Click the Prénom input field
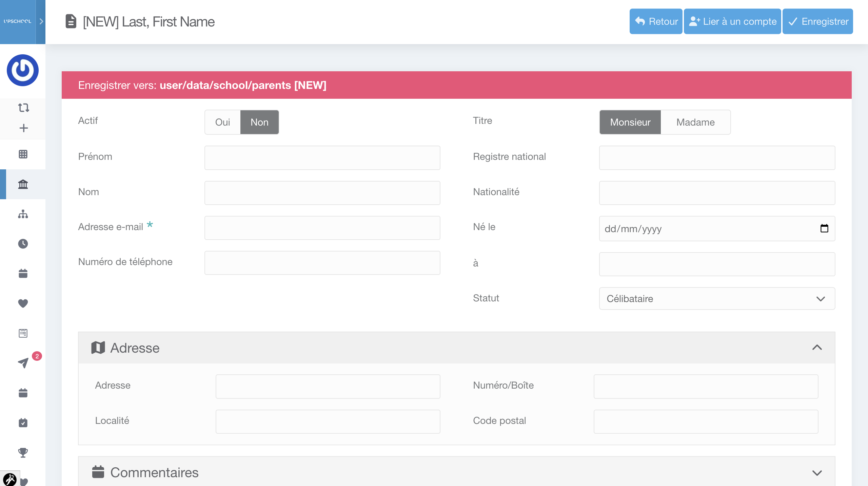The width and height of the screenshot is (868, 486). click(x=322, y=158)
